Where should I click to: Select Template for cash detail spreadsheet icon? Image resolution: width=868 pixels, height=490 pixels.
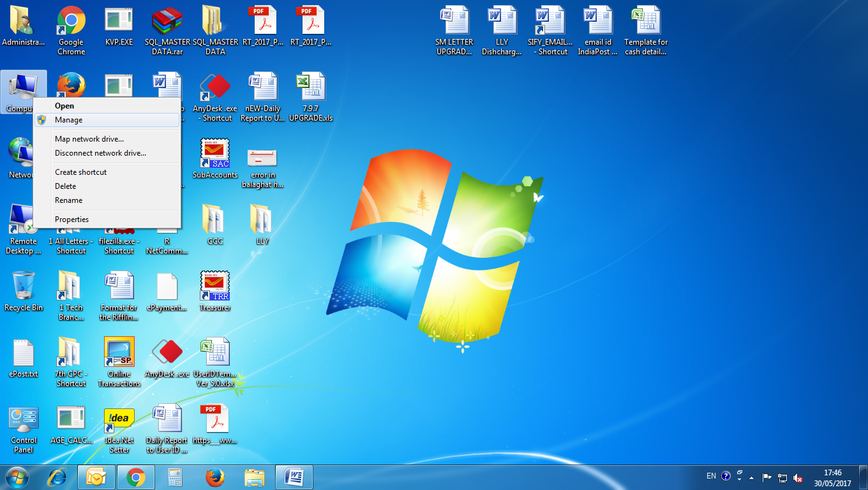click(x=646, y=31)
